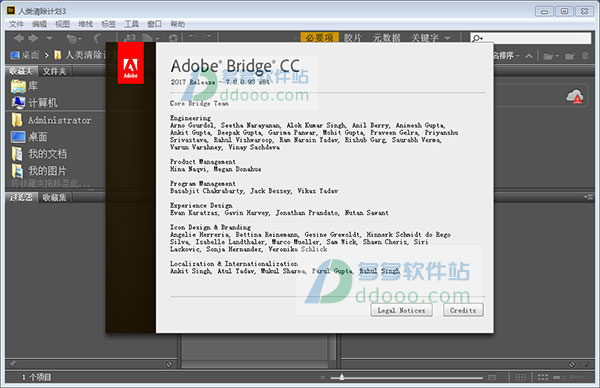The height and width of the screenshot is (388, 600).
Task: Click the '1 个项目' status text
Action: tap(36, 377)
